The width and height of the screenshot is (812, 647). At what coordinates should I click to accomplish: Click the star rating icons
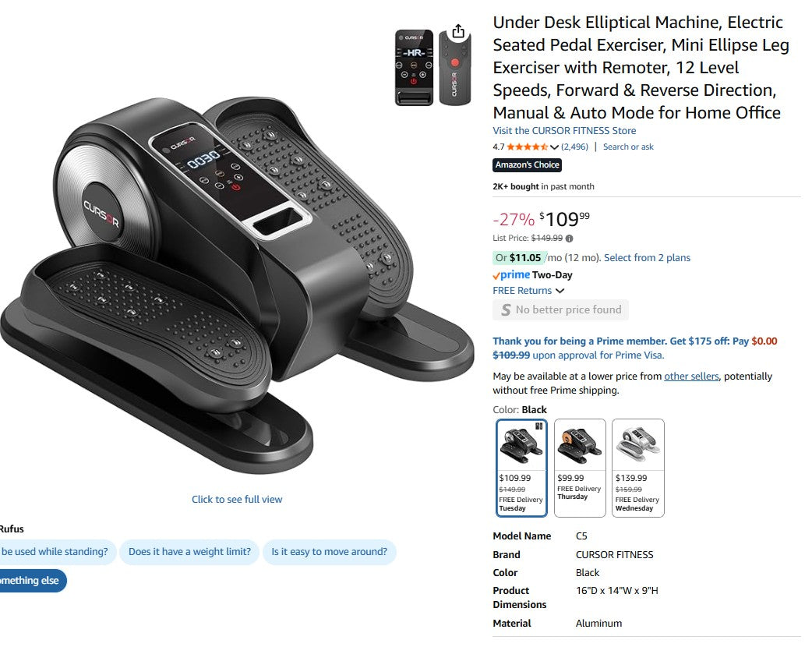[x=528, y=147]
